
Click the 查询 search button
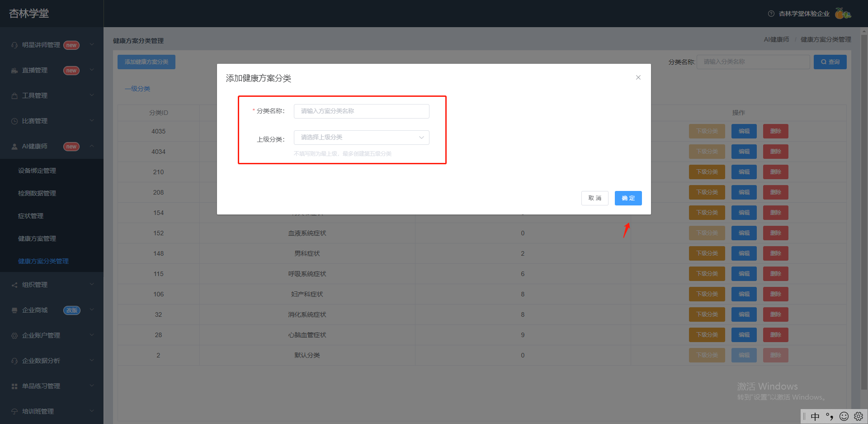coord(830,62)
